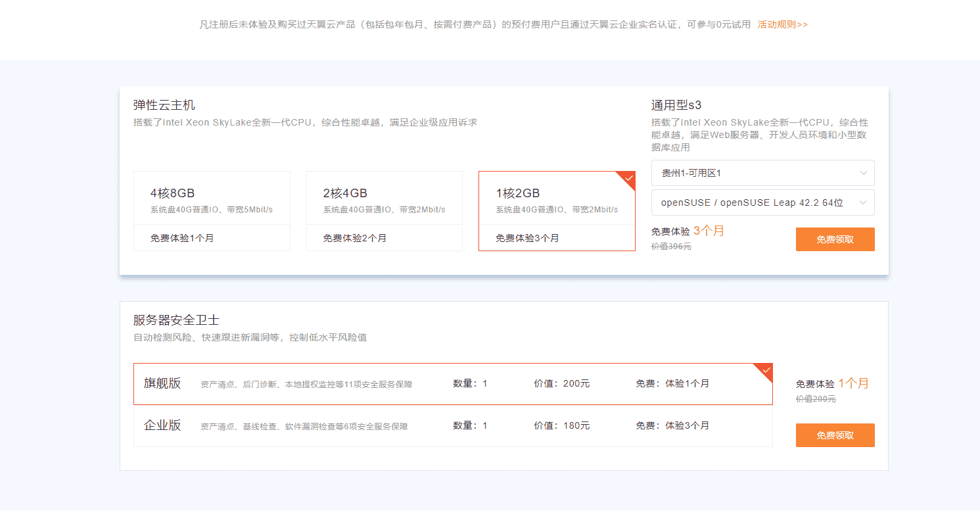
Task: Select the 4核8GB server plan card
Action: (x=212, y=211)
